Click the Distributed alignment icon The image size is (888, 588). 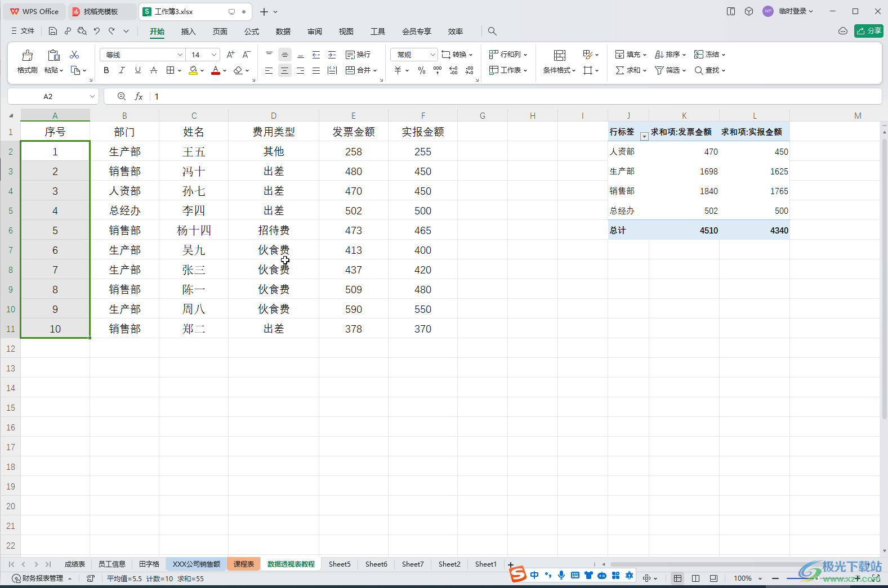tap(332, 70)
